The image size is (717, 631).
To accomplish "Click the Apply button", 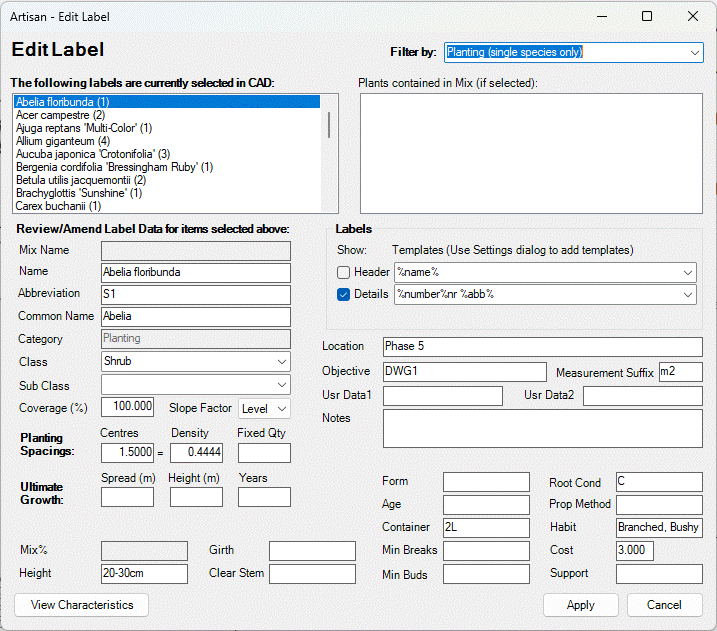I will (x=580, y=605).
